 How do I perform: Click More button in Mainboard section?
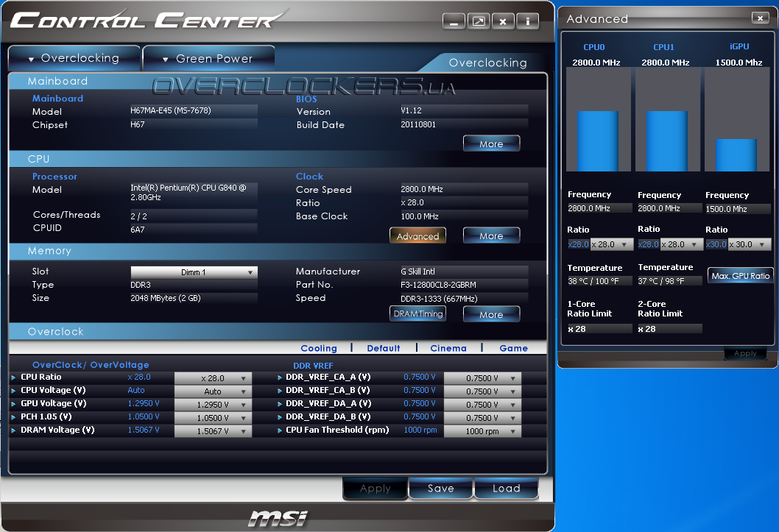click(x=491, y=144)
